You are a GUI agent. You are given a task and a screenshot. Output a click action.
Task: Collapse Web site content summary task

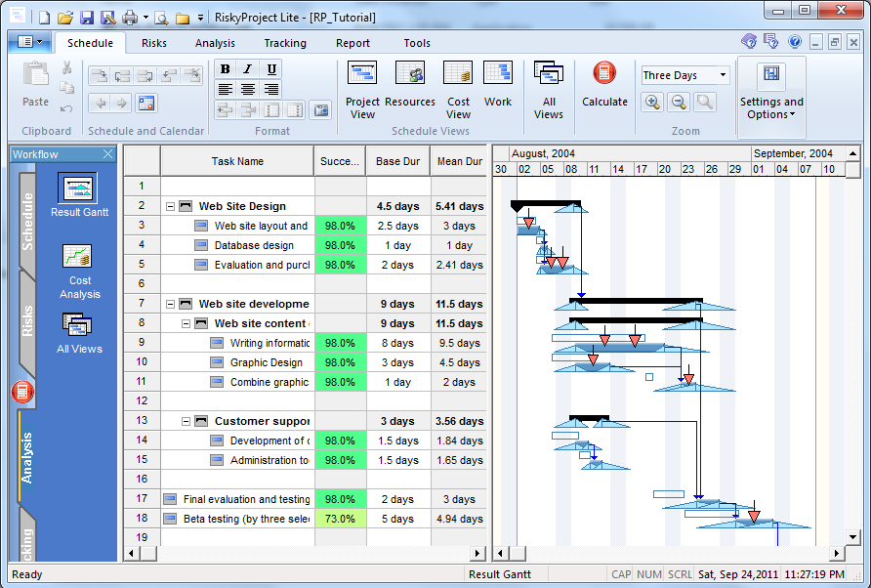pos(186,323)
